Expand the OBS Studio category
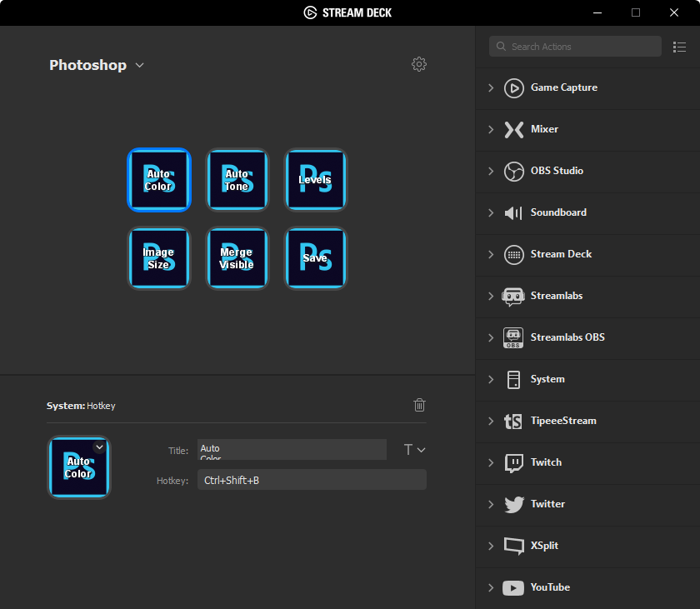The image size is (700, 609). point(491,171)
